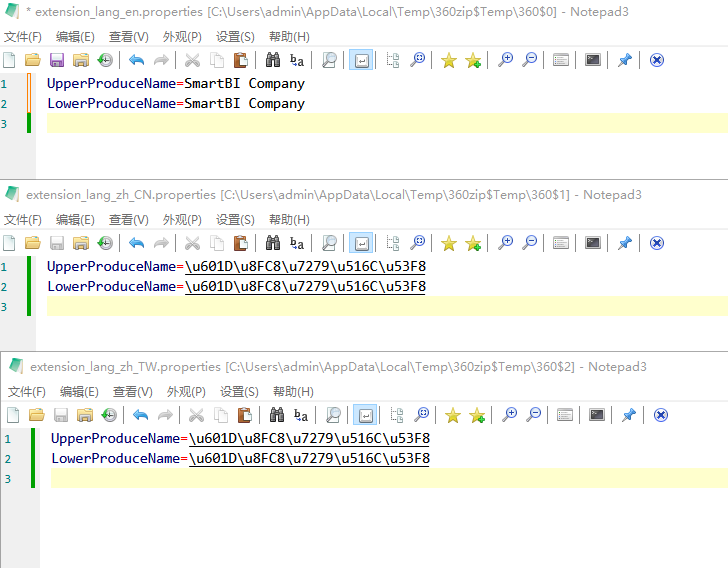
Task: Open 编辑(E) menu in extension_lang_en window
Action: pyautogui.click(x=75, y=37)
